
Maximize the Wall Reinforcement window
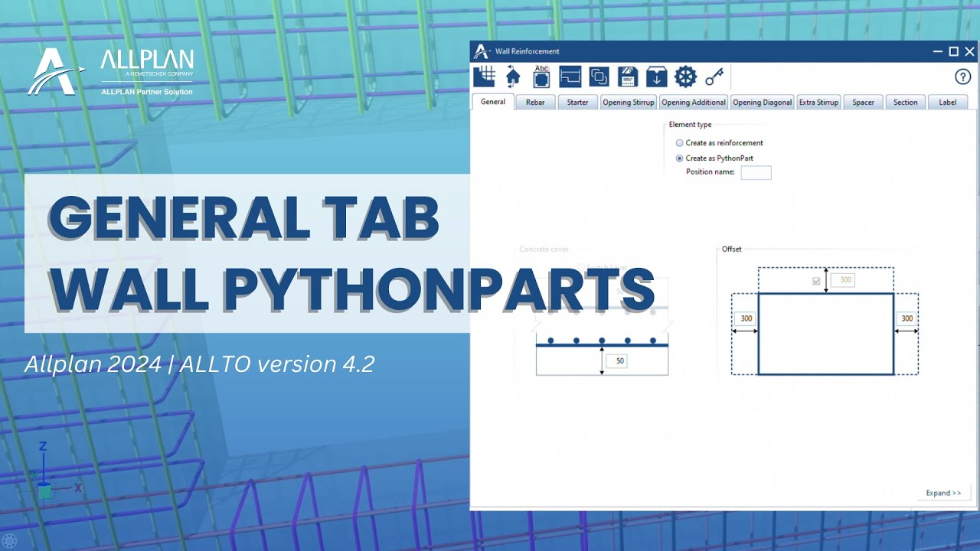(x=953, y=51)
